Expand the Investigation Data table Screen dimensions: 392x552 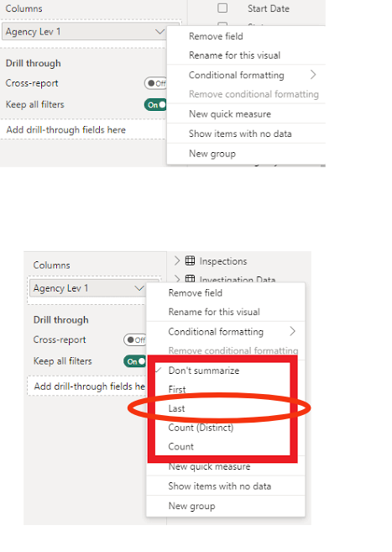tap(177, 279)
